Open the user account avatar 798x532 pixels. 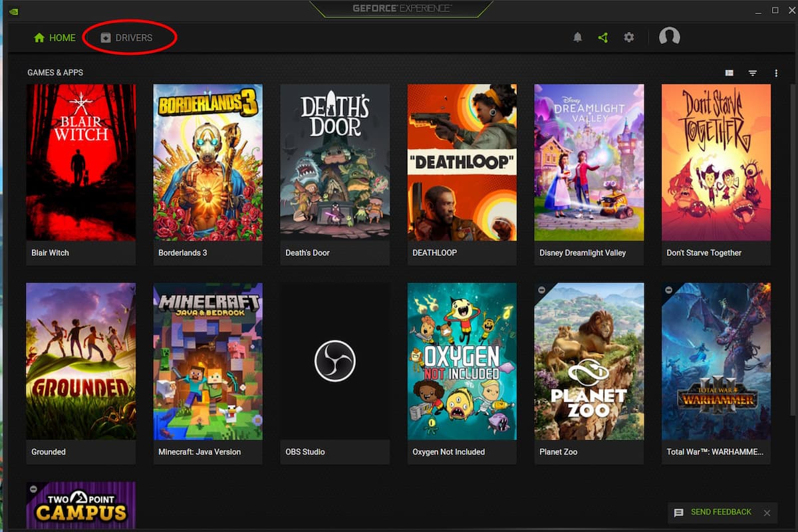669,37
